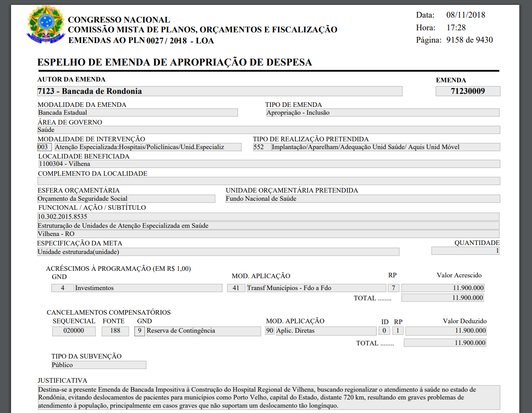532x413 pixels.
Task: Select the GND 'Investimentos' field
Action: pyautogui.click(x=148, y=288)
